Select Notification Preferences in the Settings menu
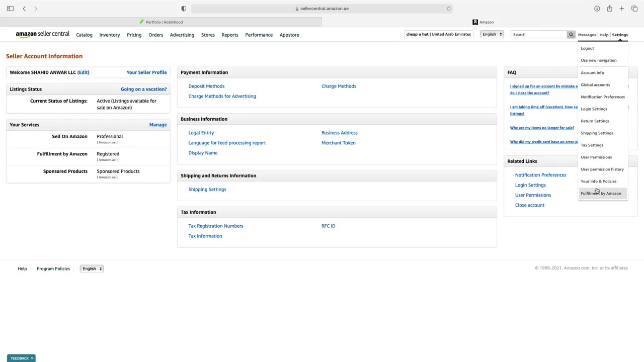Viewport: 644px width, 362px height. 603,97
